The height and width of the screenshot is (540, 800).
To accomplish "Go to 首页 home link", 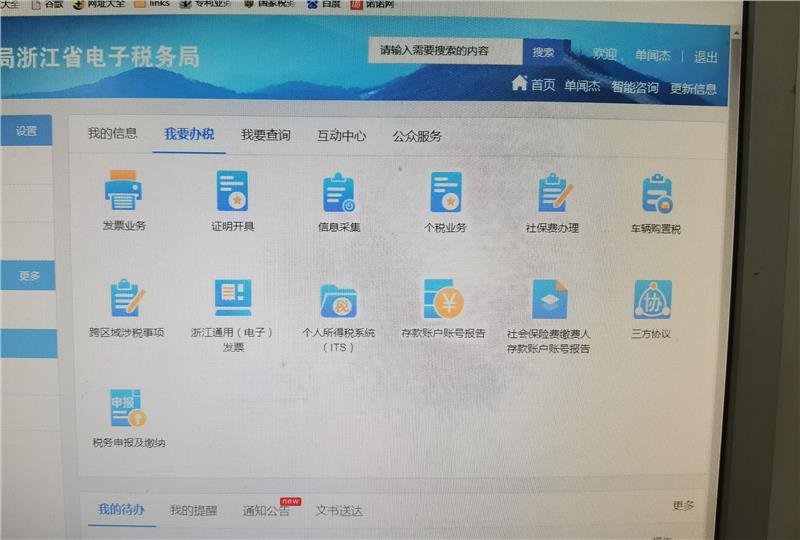I will (534, 85).
